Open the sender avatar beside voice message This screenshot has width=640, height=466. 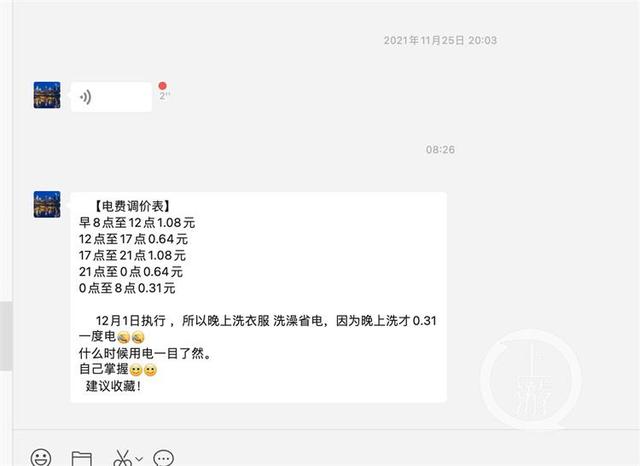[x=47, y=95]
